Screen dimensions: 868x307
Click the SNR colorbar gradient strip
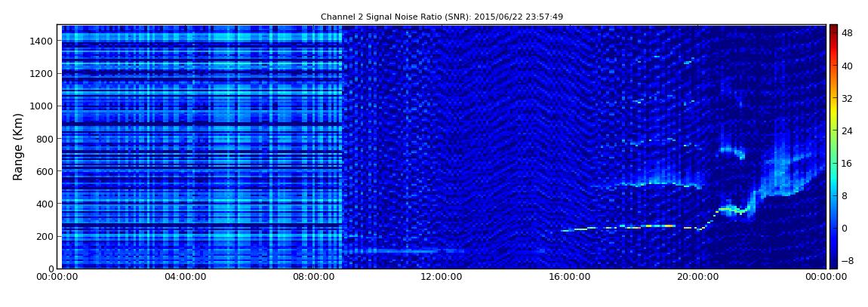point(833,146)
